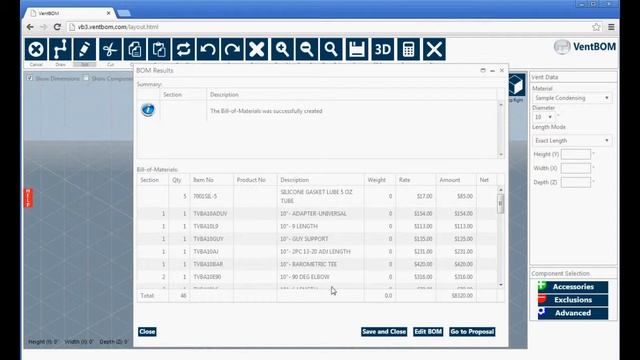The height and width of the screenshot is (360, 640).
Task: Click the Copy documents toolbar icon
Action: coord(135,49)
